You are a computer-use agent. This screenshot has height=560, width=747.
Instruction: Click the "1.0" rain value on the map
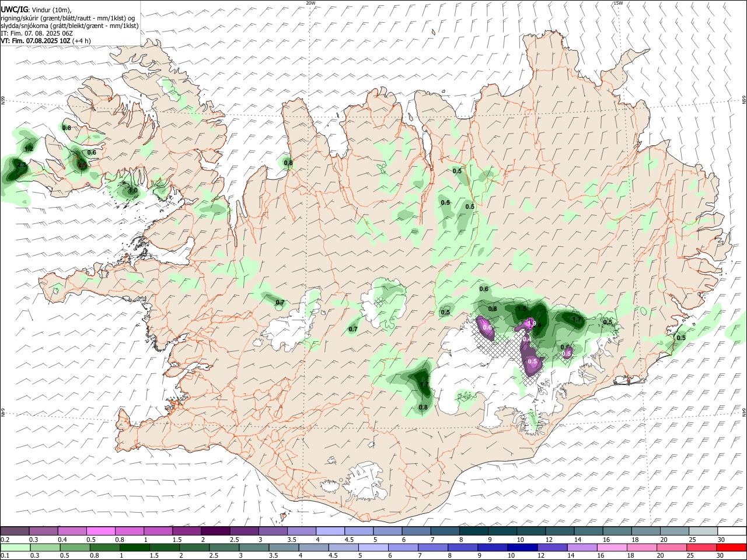point(133,191)
